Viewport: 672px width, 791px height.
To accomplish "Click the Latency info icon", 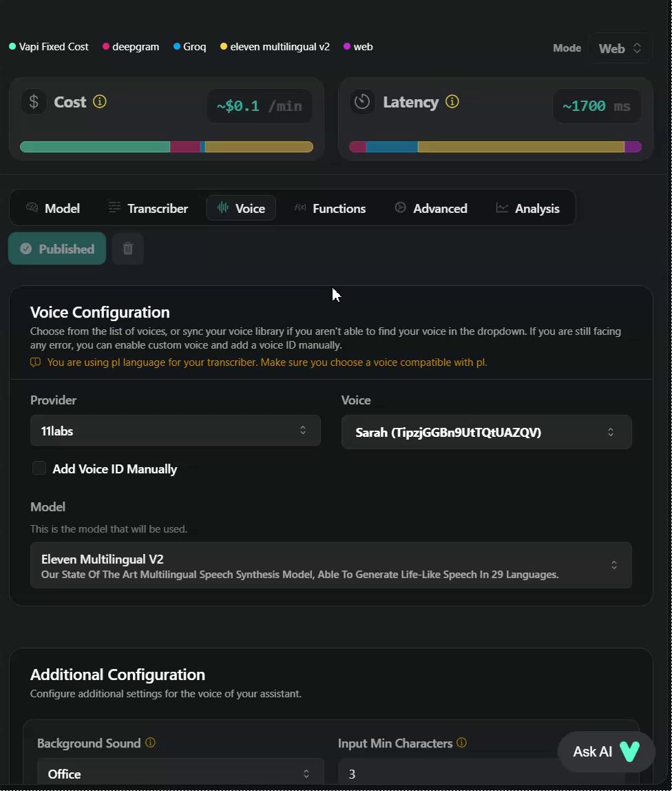I will [452, 102].
